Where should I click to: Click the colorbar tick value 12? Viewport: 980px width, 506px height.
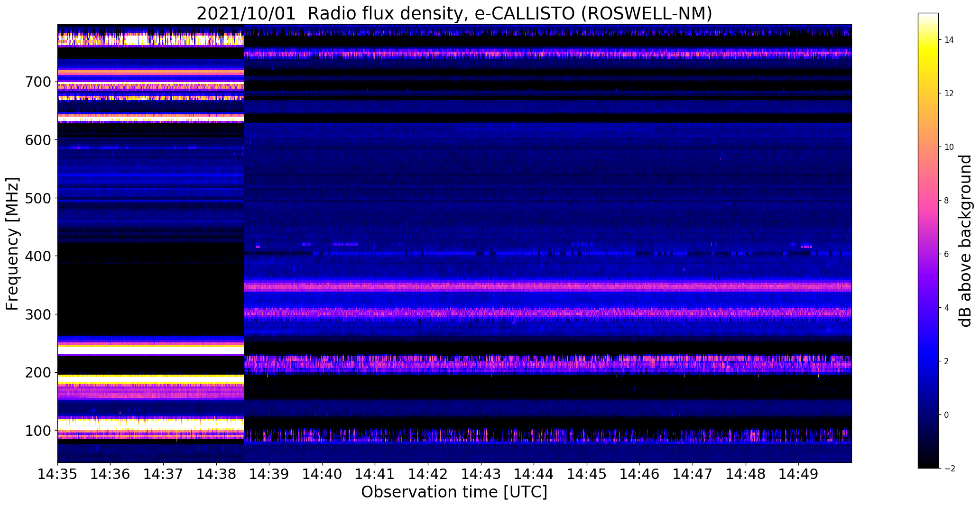point(949,93)
